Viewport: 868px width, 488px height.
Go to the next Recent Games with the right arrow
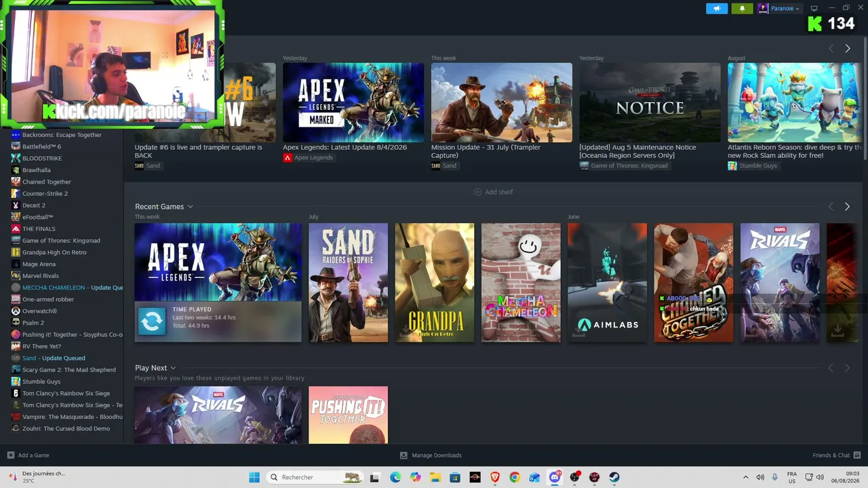[847, 207]
